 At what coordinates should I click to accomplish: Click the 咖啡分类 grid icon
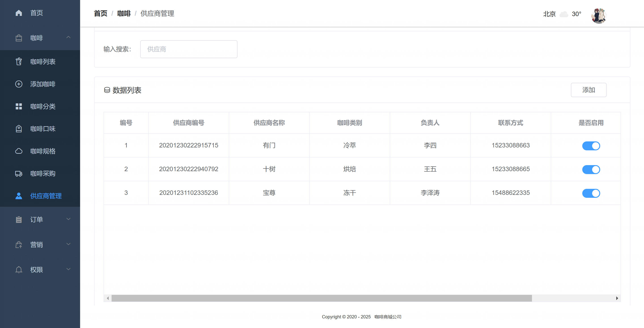point(19,106)
